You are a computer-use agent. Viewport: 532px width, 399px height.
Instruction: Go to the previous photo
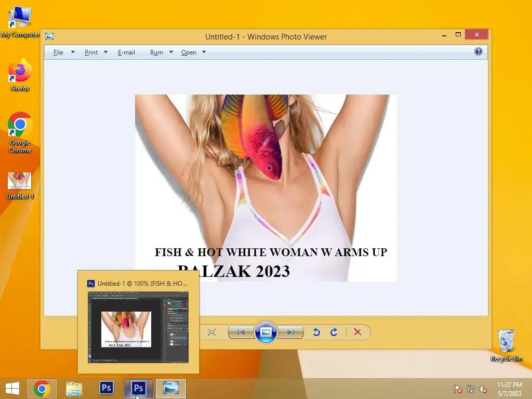[241, 332]
